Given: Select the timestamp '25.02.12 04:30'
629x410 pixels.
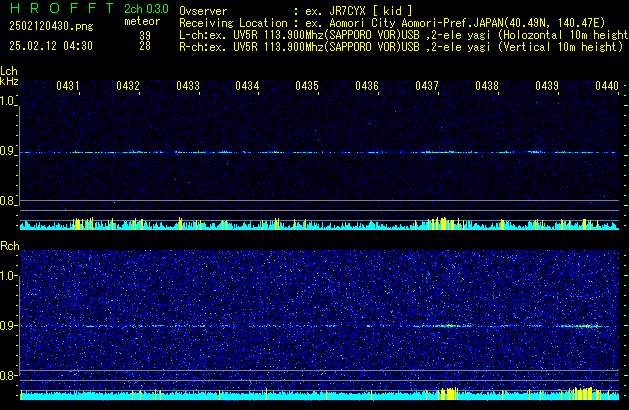Looking at the screenshot, I should pos(51,46).
